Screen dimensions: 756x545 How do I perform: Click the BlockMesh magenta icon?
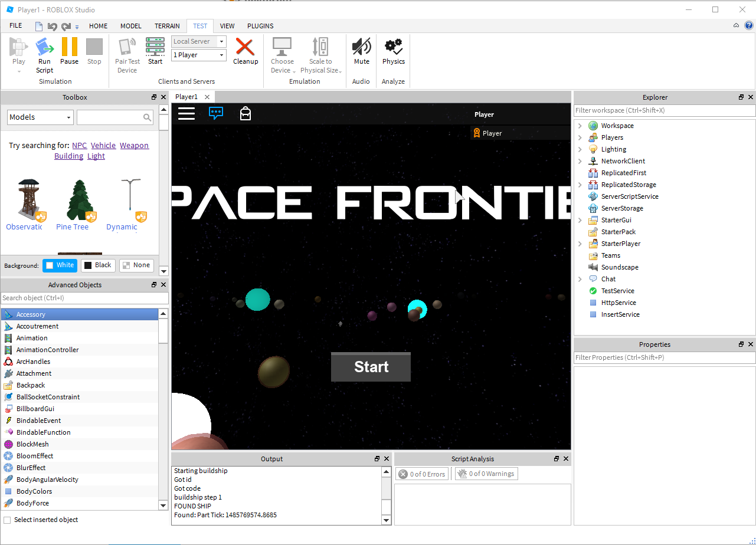pos(8,444)
